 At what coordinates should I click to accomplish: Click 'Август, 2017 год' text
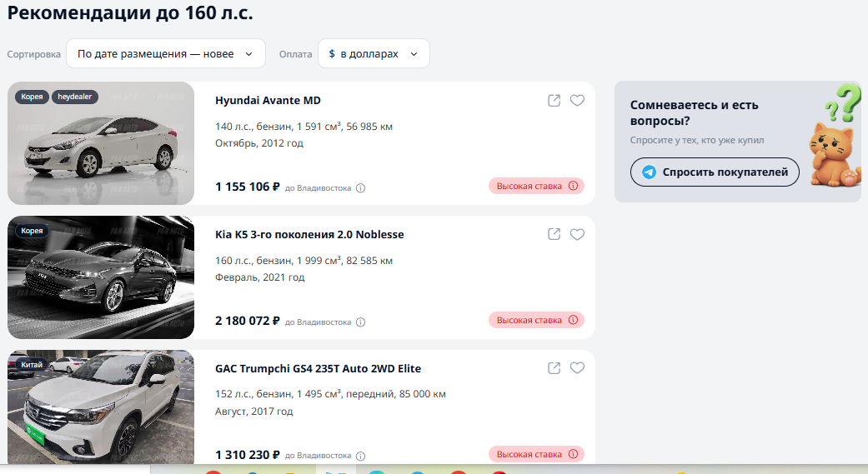point(254,411)
